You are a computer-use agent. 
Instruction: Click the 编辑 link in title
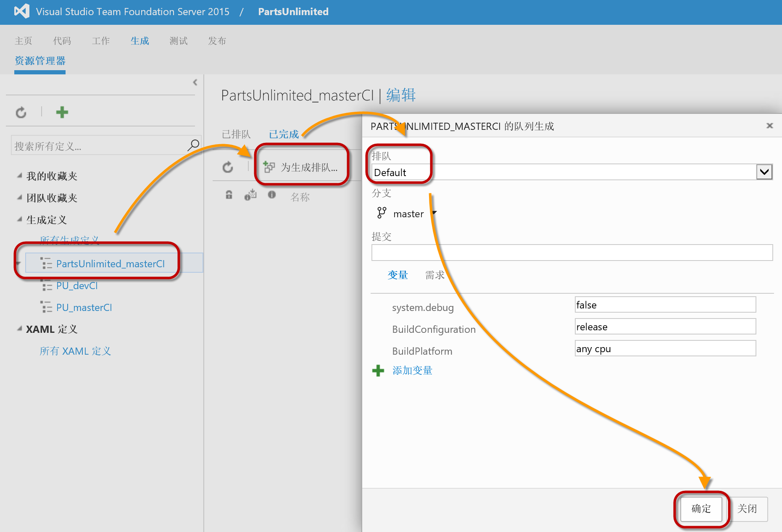[x=401, y=95]
